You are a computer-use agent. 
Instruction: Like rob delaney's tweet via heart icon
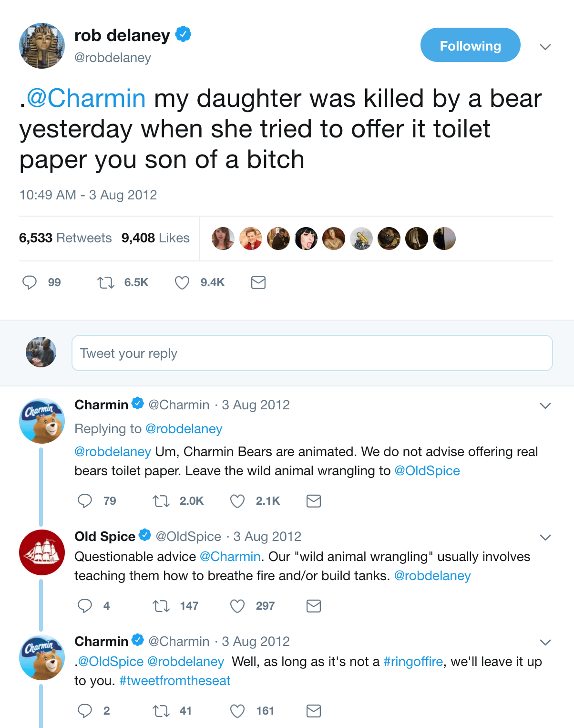(x=182, y=282)
